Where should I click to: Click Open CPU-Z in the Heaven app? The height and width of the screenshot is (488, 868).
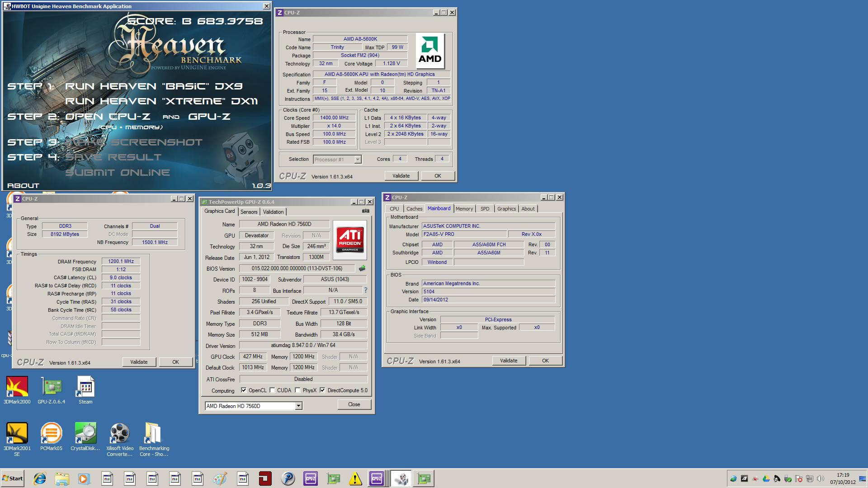click(x=108, y=117)
